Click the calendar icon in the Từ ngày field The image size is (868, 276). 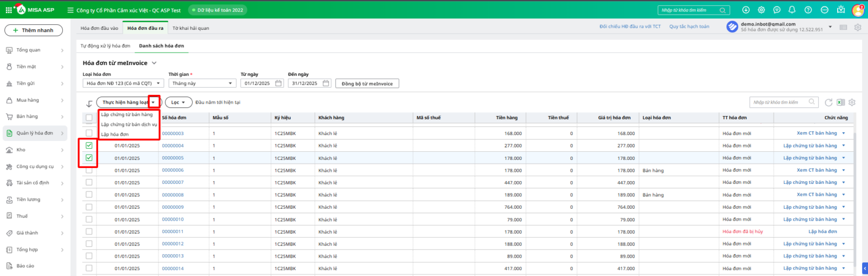tap(278, 84)
